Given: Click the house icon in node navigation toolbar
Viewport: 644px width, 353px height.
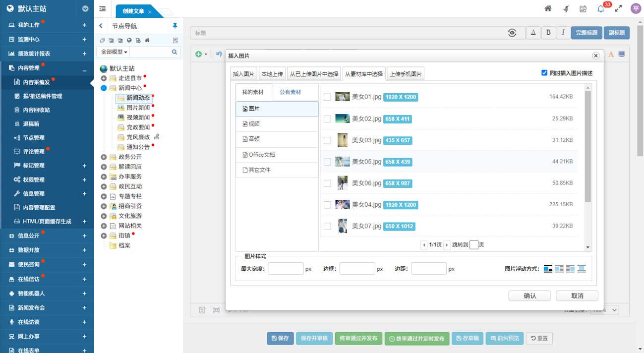Looking at the screenshot, I should (147, 41).
